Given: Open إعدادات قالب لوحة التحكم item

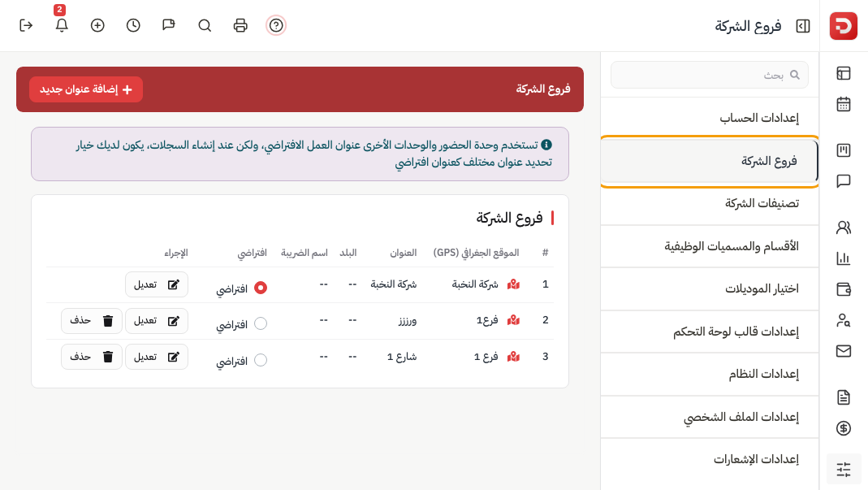Looking at the screenshot, I should (x=709, y=332).
